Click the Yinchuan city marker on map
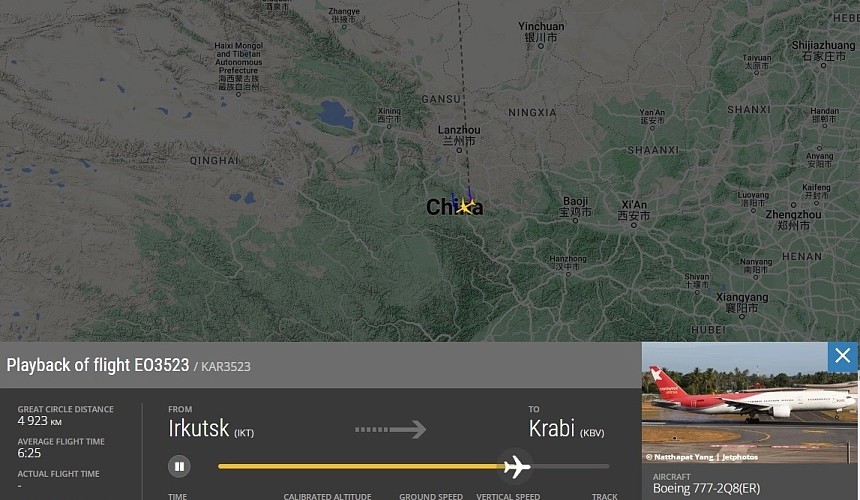The image size is (860, 500). click(541, 46)
